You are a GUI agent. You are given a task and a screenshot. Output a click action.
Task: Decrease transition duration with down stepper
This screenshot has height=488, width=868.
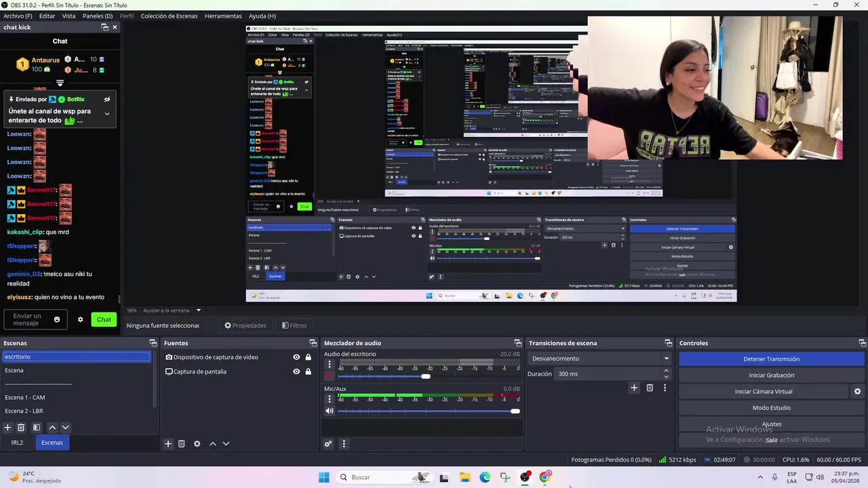click(666, 377)
